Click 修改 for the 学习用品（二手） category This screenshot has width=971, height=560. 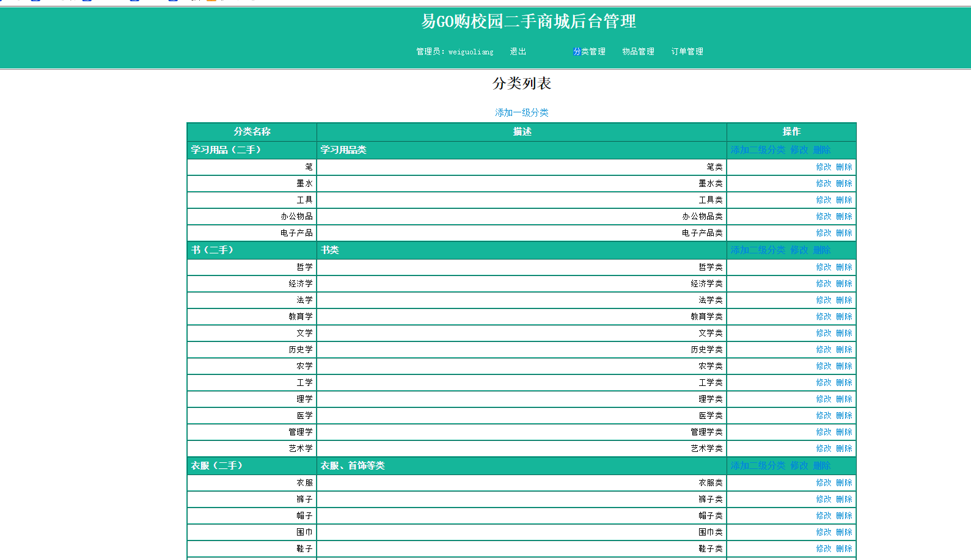pos(799,150)
